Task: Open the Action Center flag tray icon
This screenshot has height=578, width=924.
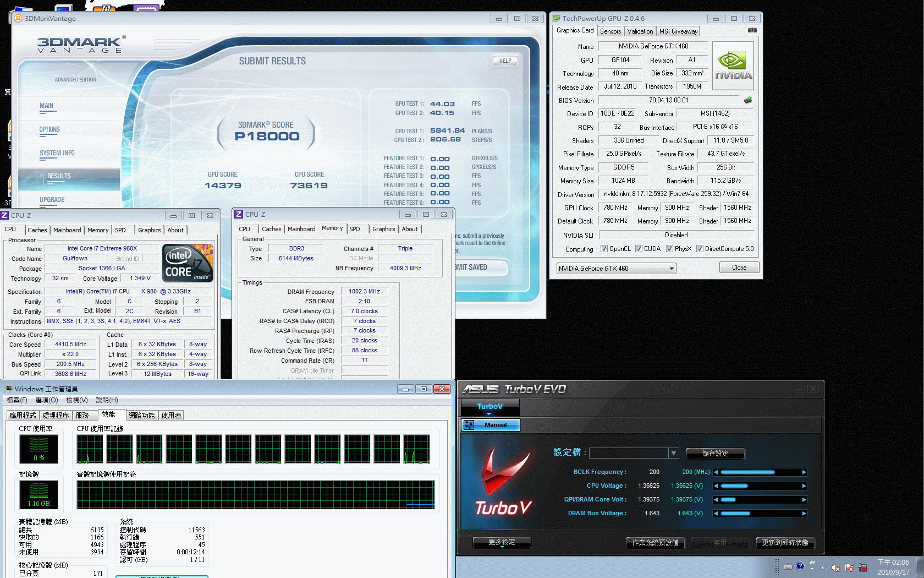Action: [x=849, y=568]
